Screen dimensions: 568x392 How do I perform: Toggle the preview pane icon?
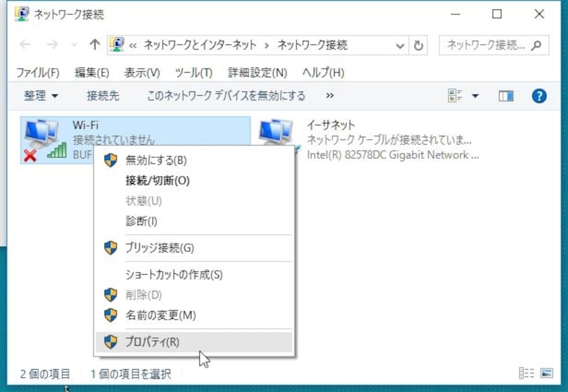point(506,96)
